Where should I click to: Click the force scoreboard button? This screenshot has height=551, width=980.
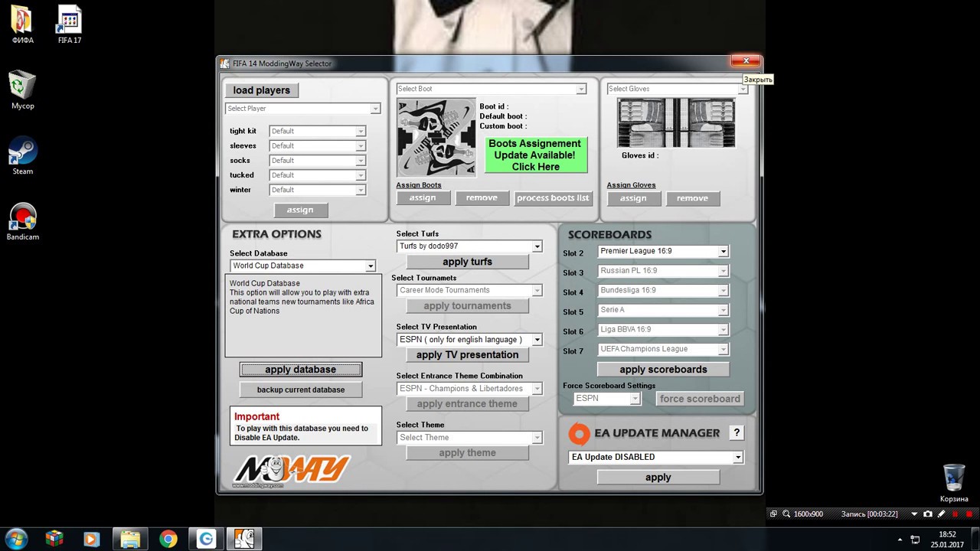700,399
